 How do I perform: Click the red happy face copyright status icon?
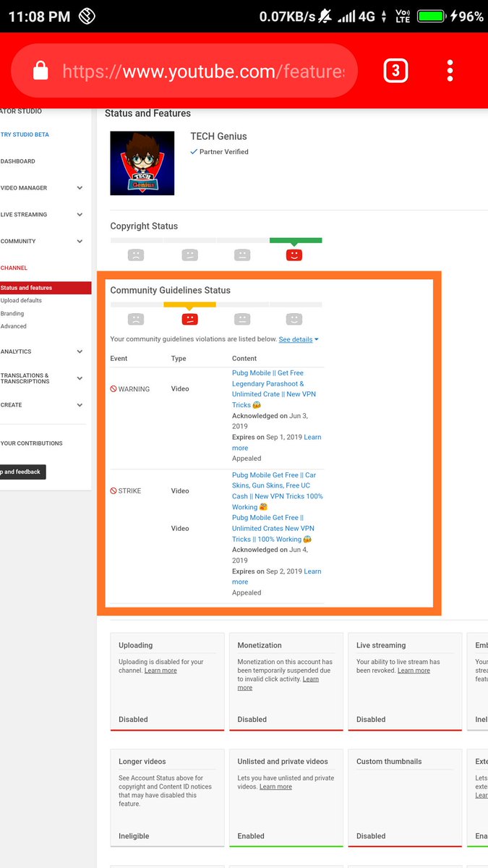(294, 255)
